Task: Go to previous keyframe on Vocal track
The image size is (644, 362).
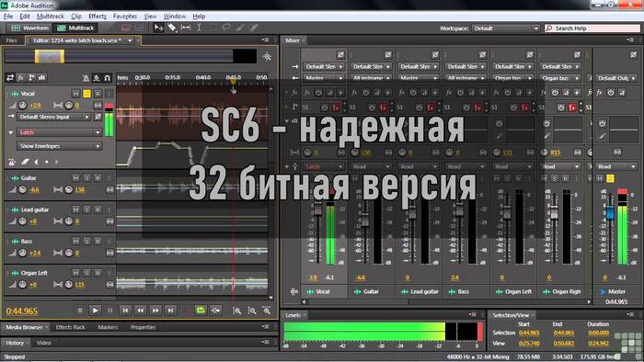Action: click(37, 163)
